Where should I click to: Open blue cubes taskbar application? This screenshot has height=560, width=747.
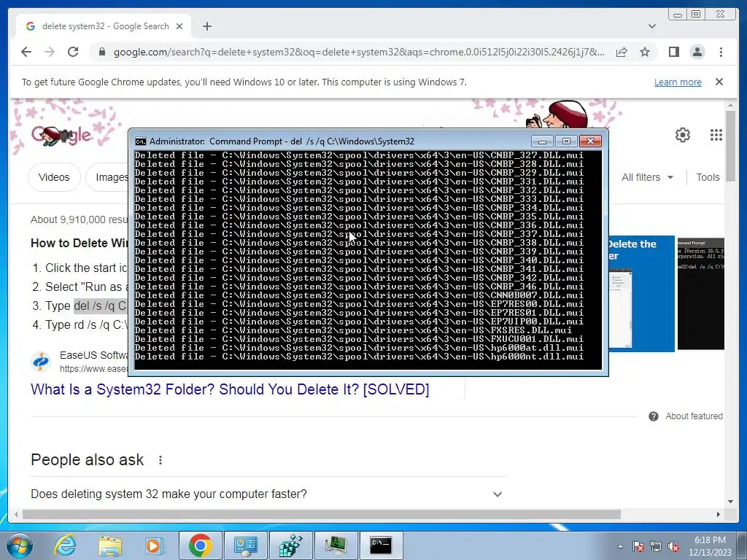(290, 545)
